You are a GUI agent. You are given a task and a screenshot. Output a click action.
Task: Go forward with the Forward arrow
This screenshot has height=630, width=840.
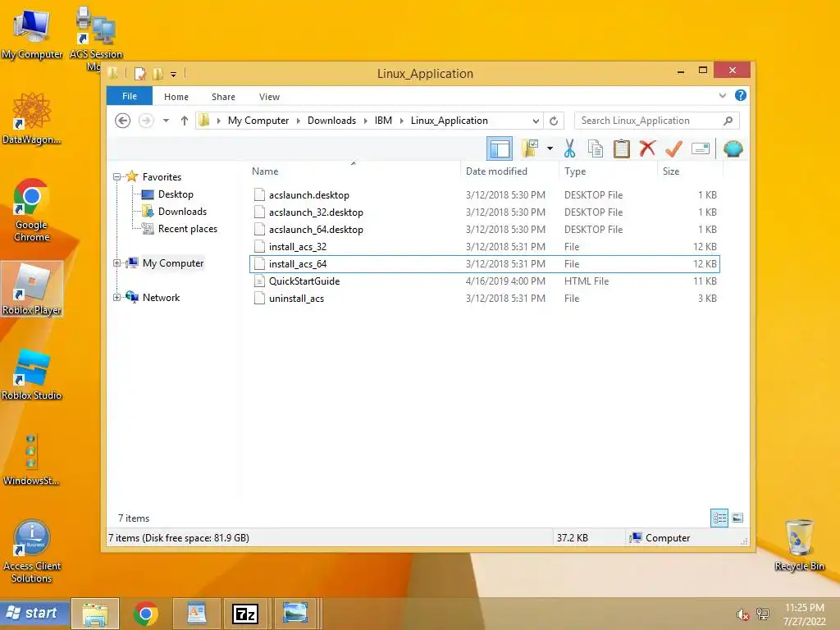click(146, 121)
